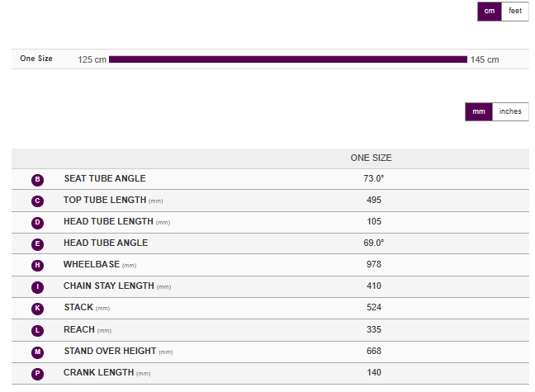The height and width of the screenshot is (392, 535).
Task: Click the C icon for Top Tube Length
Action: click(x=37, y=201)
